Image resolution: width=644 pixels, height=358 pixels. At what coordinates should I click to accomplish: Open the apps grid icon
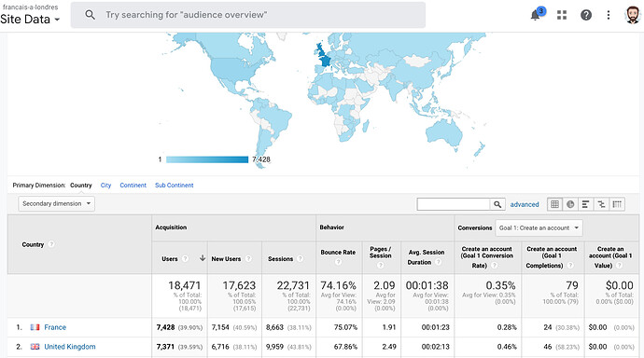562,15
